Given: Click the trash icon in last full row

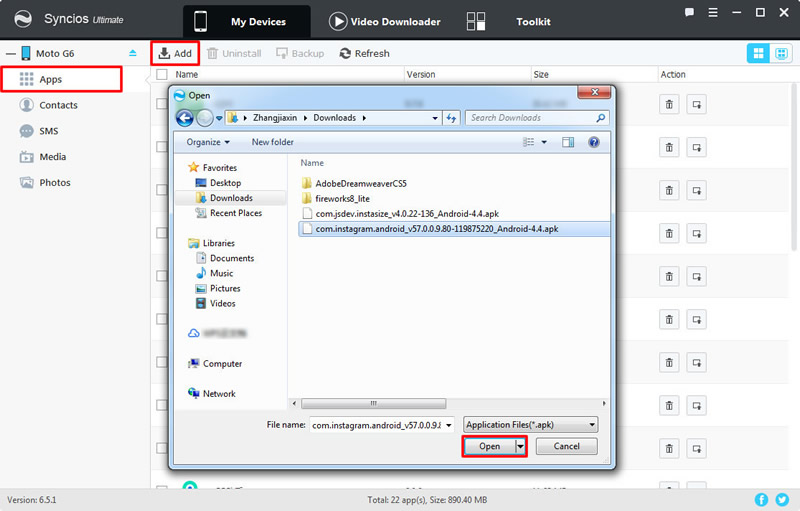Looking at the screenshot, I should point(669,449).
